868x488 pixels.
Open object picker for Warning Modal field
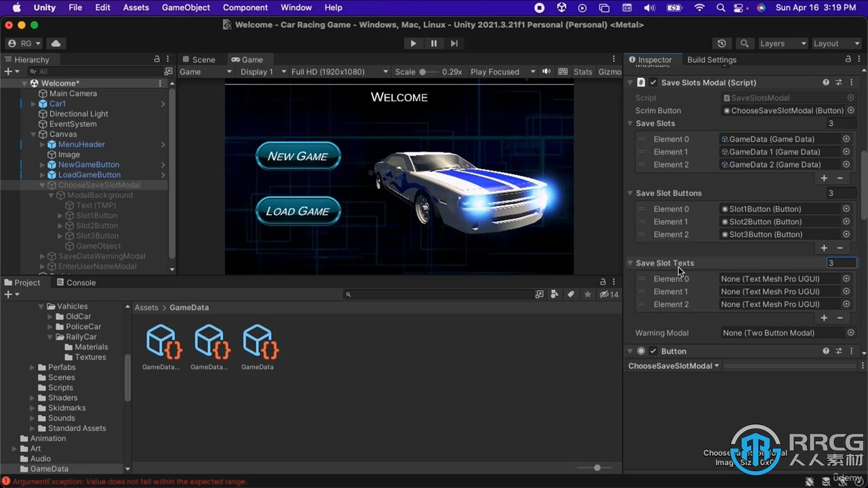[850, 333]
